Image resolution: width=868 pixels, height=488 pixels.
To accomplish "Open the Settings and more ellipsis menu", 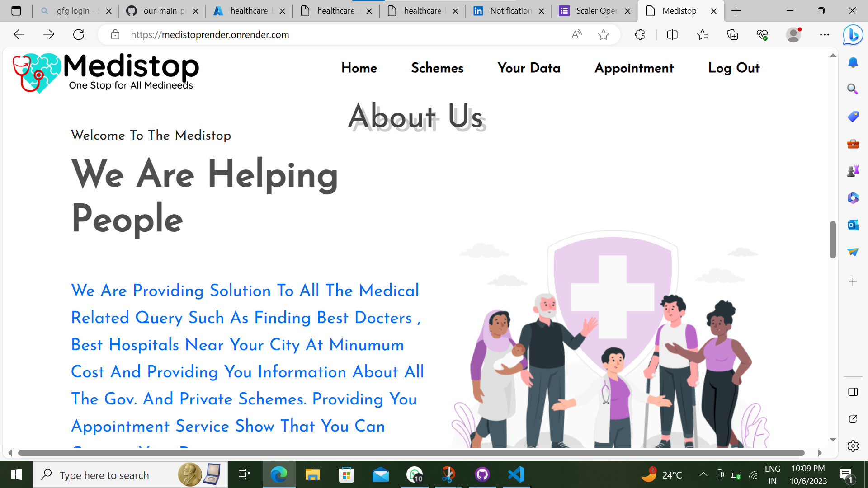I will click(825, 35).
